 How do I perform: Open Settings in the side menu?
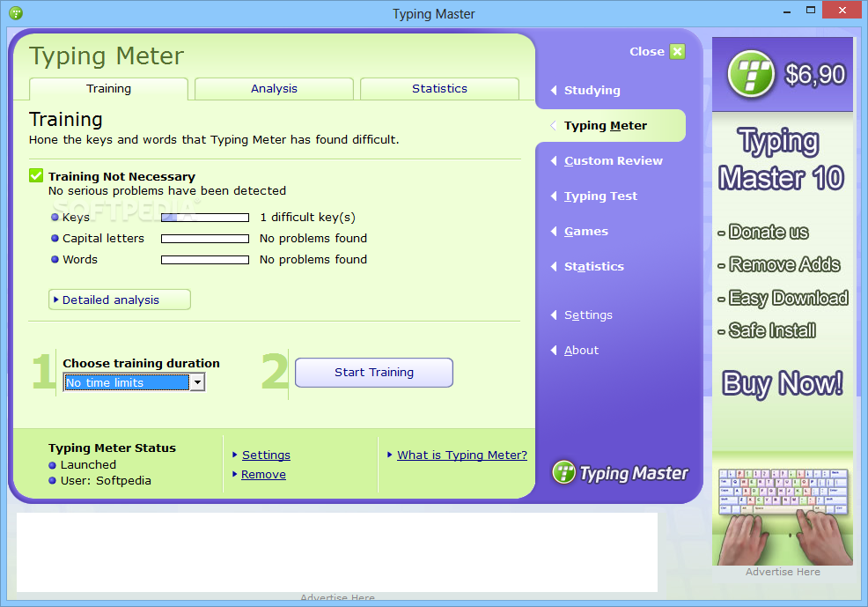pos(588,315)
